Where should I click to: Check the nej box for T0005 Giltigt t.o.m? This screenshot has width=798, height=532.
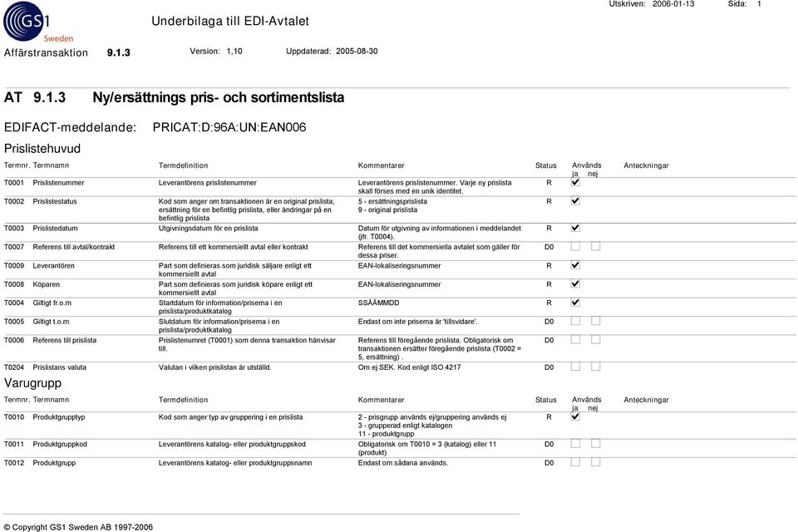pyautogui.click(x=595, y=321)
